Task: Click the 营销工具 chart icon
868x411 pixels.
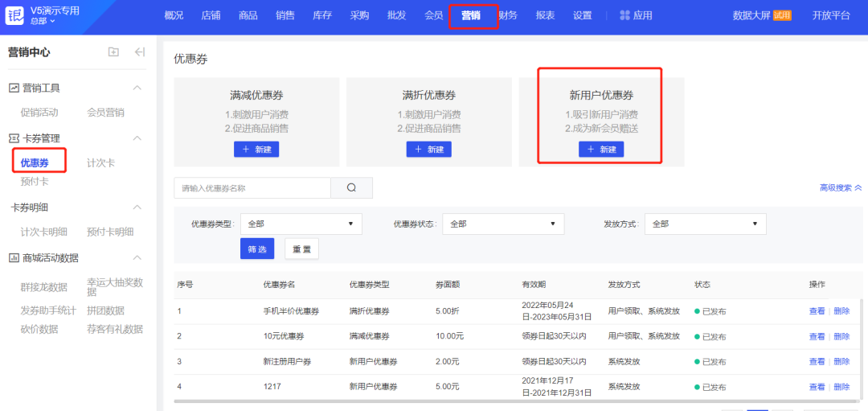Action: 14,88
